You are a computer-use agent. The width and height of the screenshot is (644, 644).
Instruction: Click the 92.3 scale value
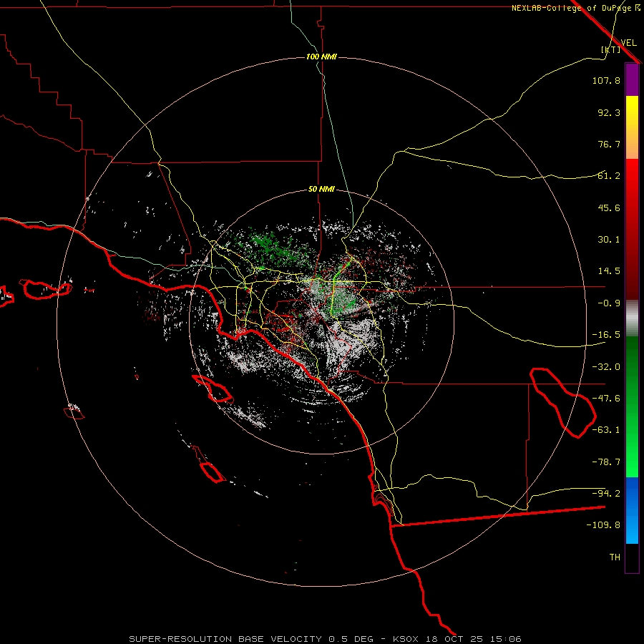click(x=609, y=112)
